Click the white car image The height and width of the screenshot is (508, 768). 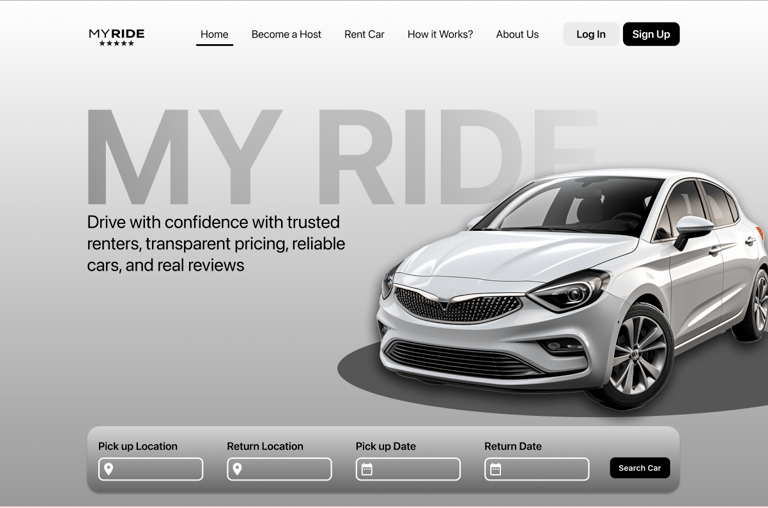click(x=573, y=289)
